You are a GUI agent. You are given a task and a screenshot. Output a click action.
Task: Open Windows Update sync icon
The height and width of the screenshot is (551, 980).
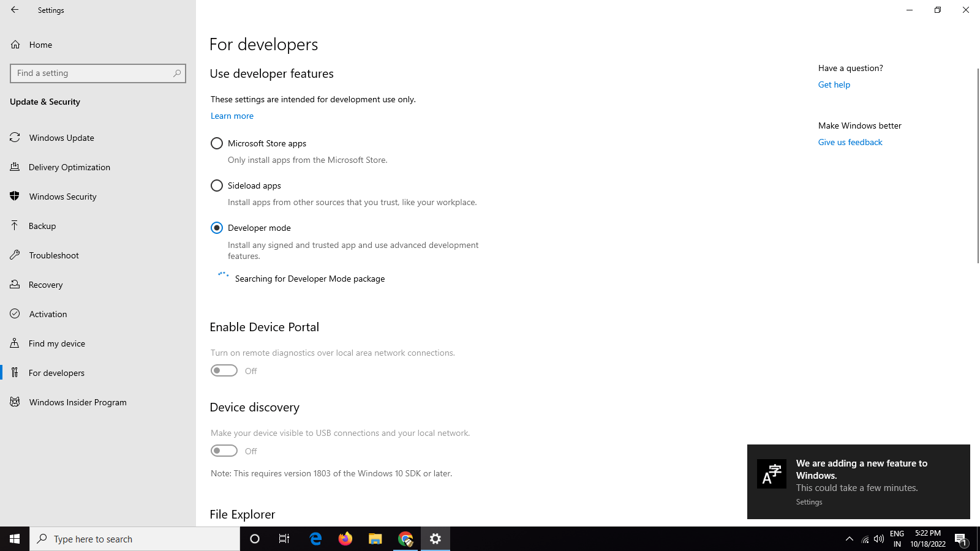coord(15,138)
